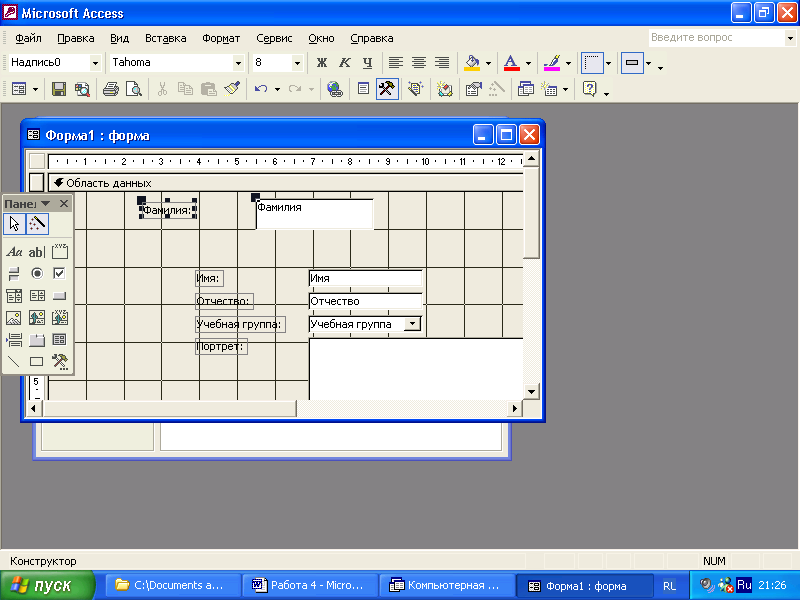
Task: Switch to Работа 4 Word taskbar button
Action: (x=310, y=585)
